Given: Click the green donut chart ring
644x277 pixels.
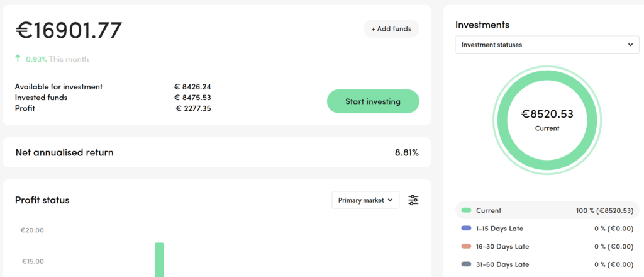Looking at the screenshot, I should 547,78.
